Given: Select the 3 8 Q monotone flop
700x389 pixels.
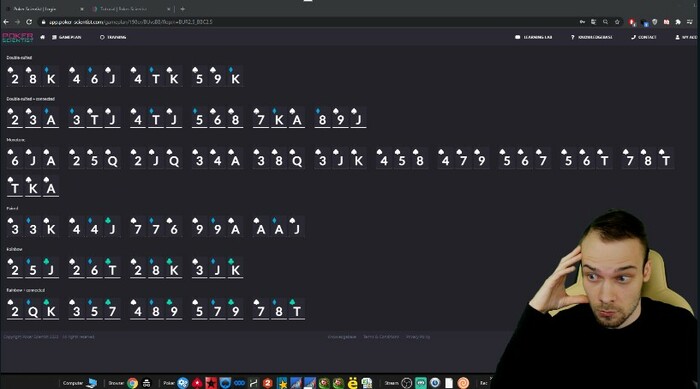Looking at the screenshot, I should coord(279,159).
